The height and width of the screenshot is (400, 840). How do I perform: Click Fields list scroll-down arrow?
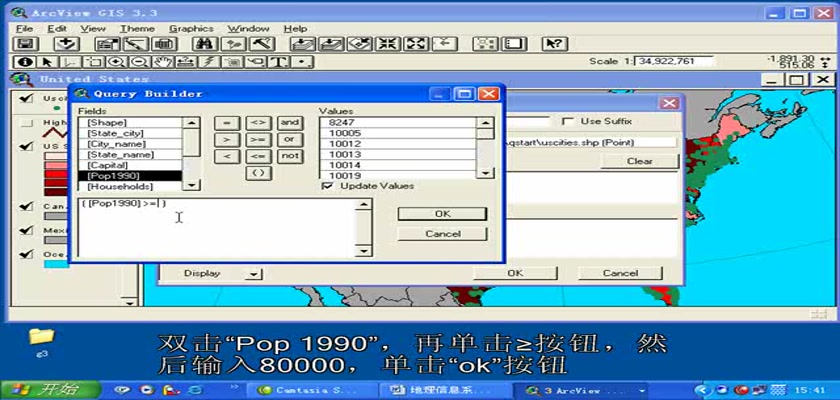tap(191, 185)
